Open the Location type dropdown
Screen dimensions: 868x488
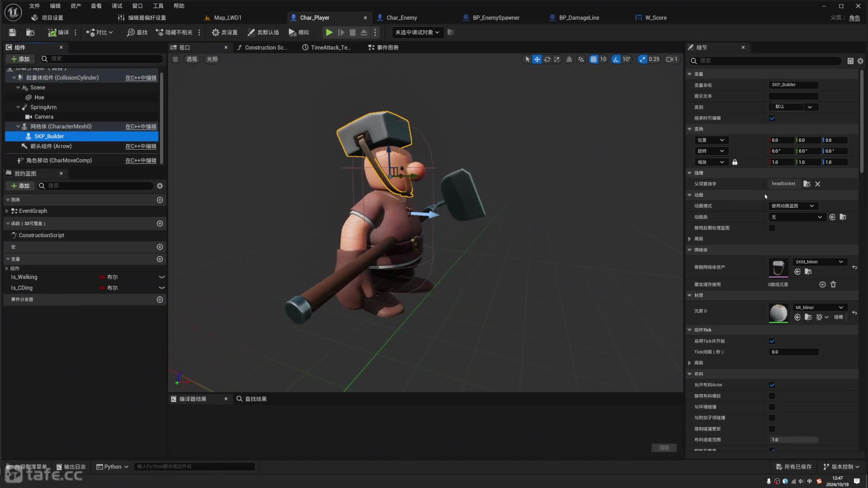[711, 140]
